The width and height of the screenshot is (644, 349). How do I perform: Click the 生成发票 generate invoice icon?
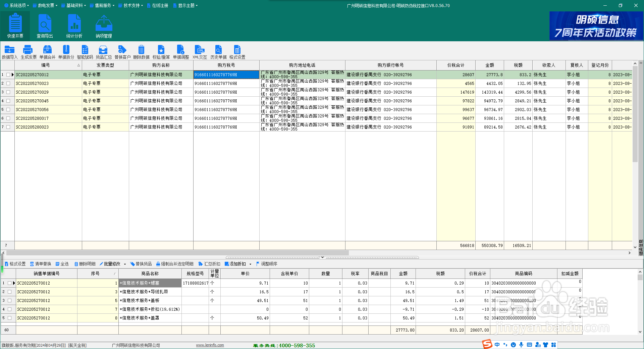[x=29, y=52]
